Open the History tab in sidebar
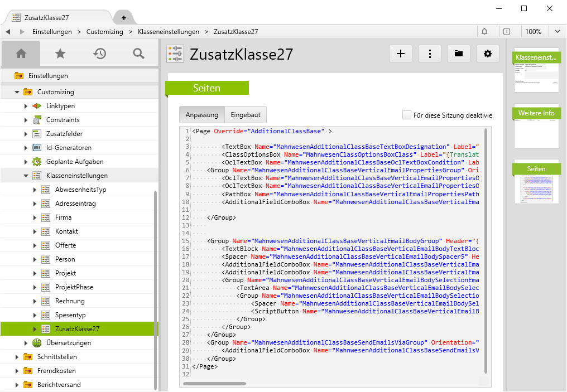 click(99, 54)
